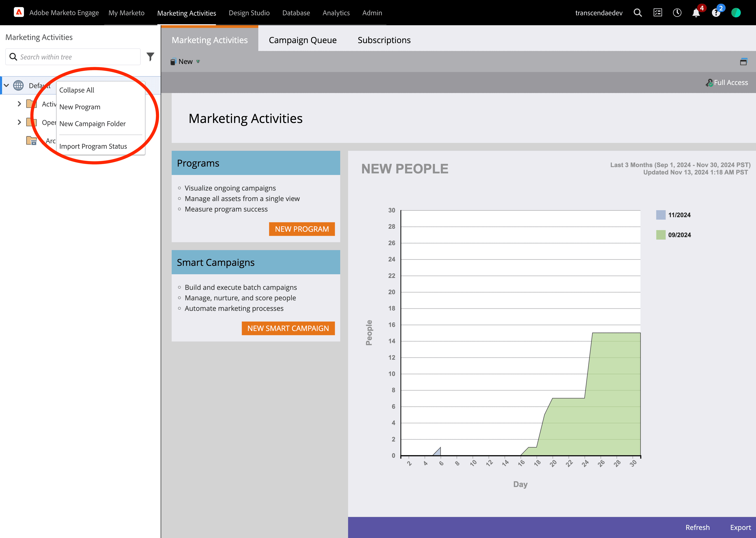Open the global search magnifier icon
Viewport: 756px width, 538px height.
click(637, 13)
